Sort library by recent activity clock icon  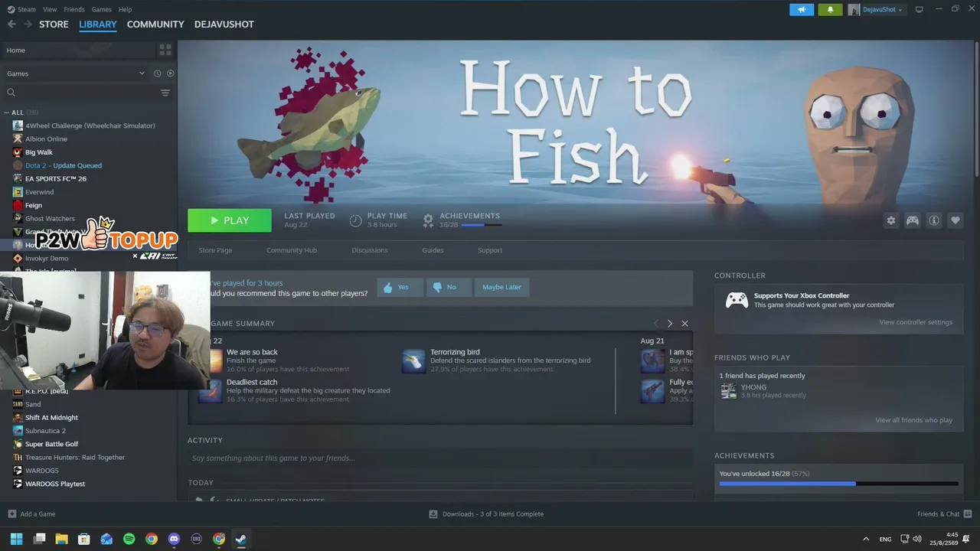(157, 73)
